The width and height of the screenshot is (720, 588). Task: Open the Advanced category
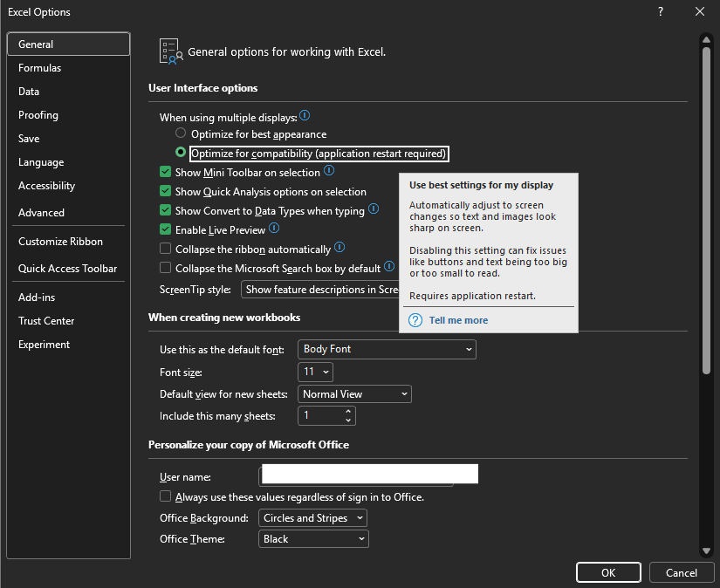[68, 213]
